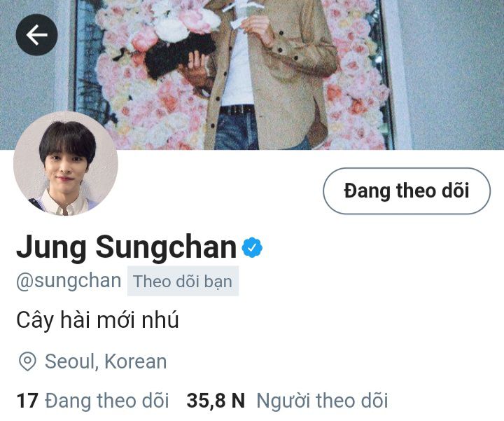
Task: Select the Jung Sungchan display name
Action: [x=126, y=247]
